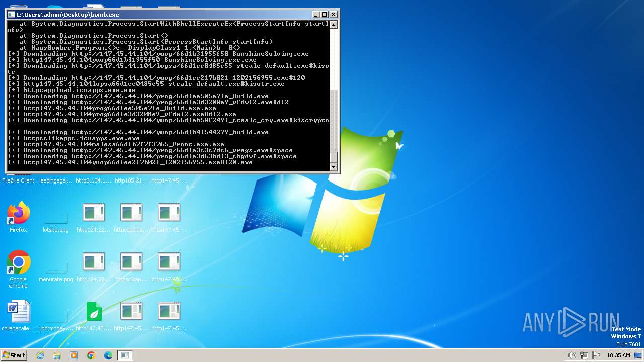
Task: Minimize the bomb.exe console window
Action: (x=316, y=15)
